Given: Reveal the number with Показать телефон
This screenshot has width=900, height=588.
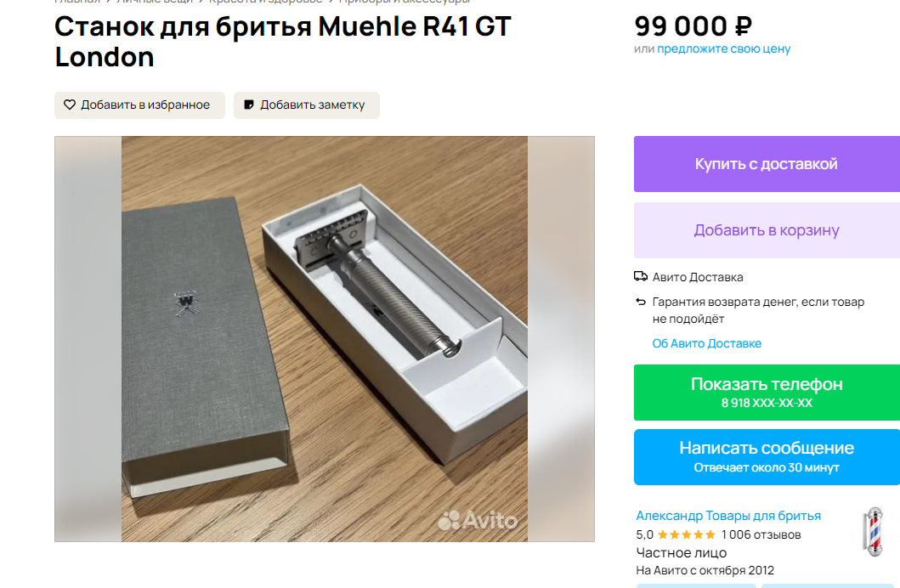Looking at the screenshot, I should pyautogui.click(x=767, y=393).
